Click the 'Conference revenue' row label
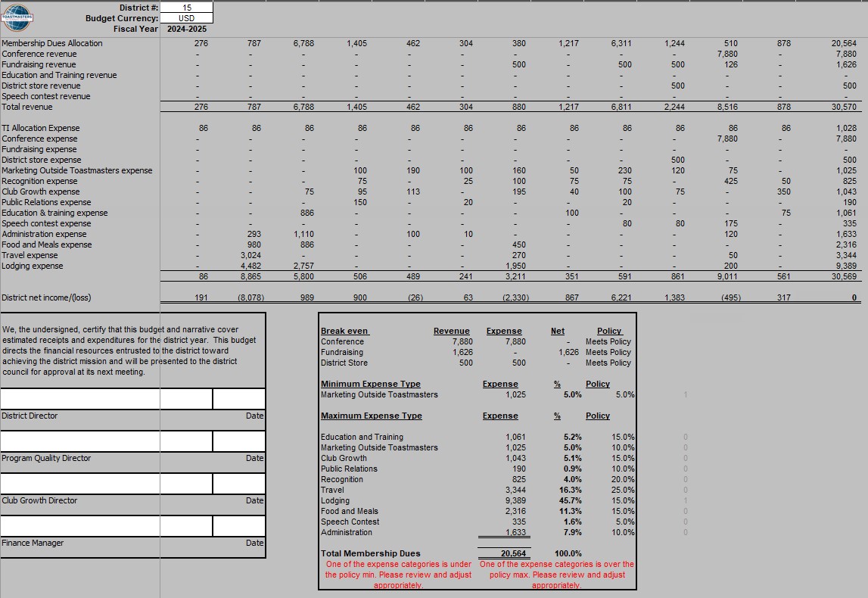Viewport: 868px width, 598px height. pyautogui.click(x=39, y=54)
